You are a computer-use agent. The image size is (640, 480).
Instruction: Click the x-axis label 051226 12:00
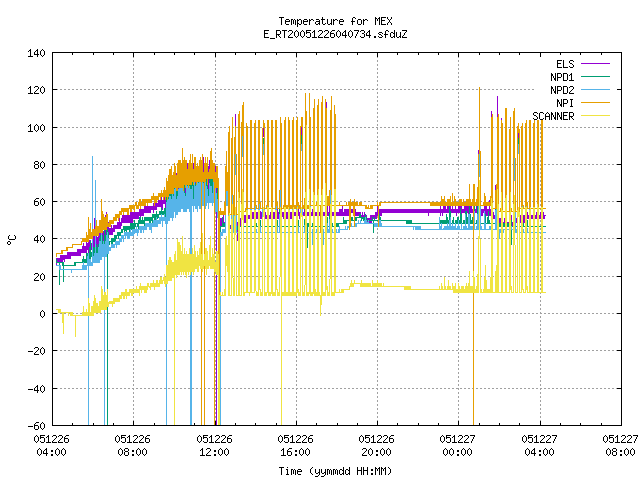tap(214, 445)
